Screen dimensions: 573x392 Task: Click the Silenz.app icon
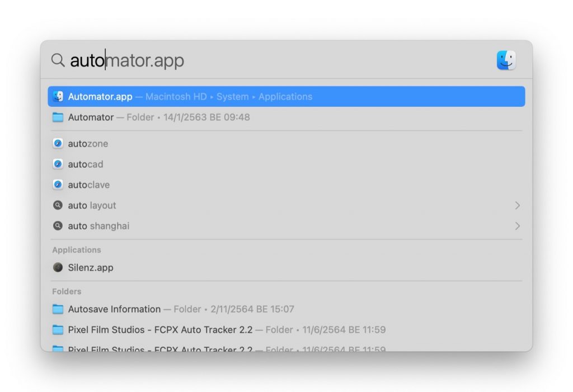point(58,268)
